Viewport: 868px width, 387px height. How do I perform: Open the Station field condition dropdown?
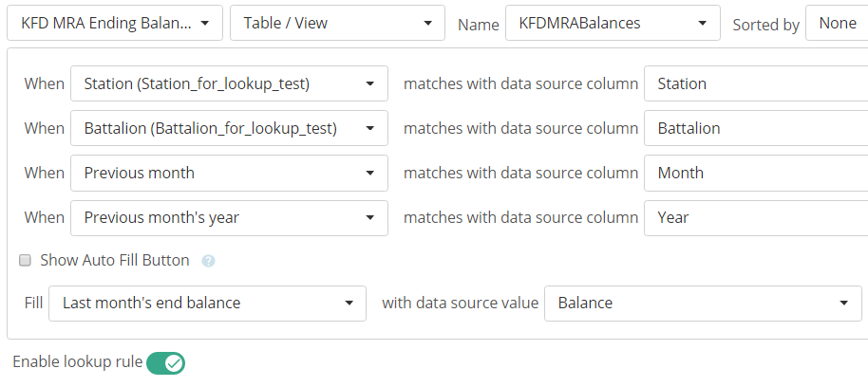click(x=229, y=83)
